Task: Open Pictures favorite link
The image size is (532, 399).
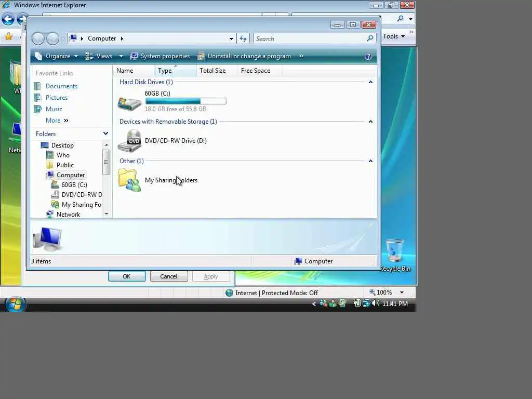Action: [x=56, y=98]
